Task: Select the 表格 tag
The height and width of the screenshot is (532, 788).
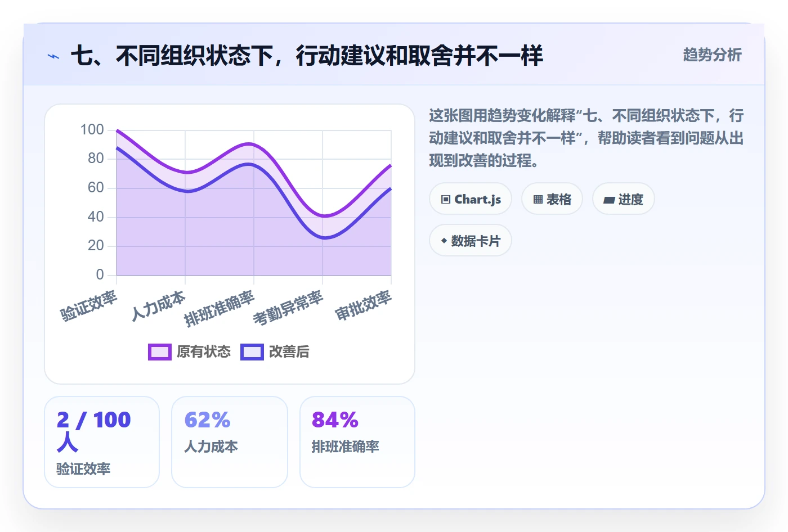Action: (x=552, y=199)
